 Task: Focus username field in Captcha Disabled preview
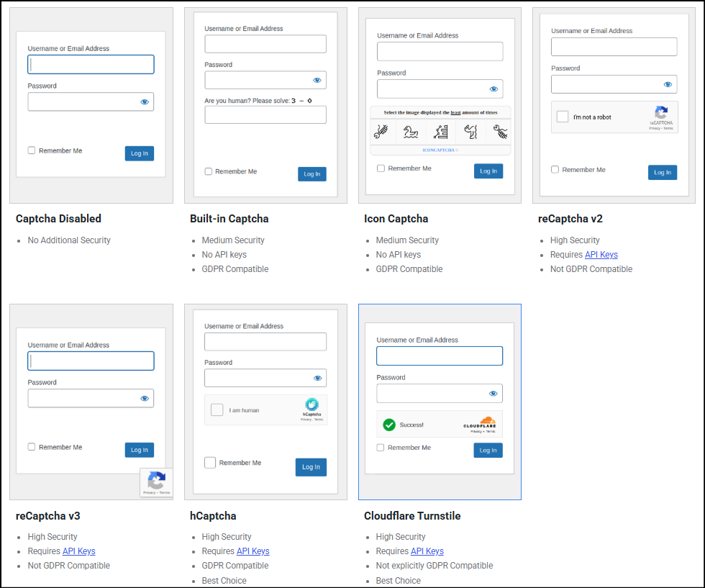point(91,65)
